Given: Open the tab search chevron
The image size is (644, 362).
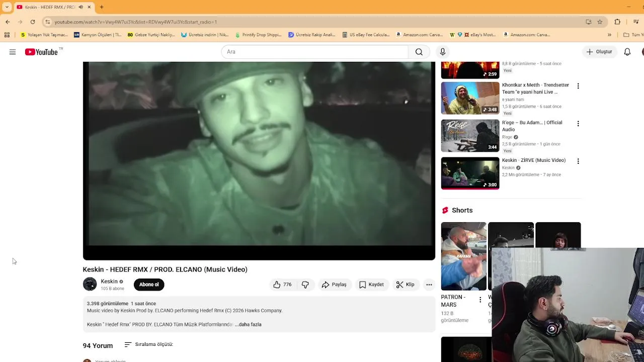Looking at the screenshot, I should coord(7,7).
